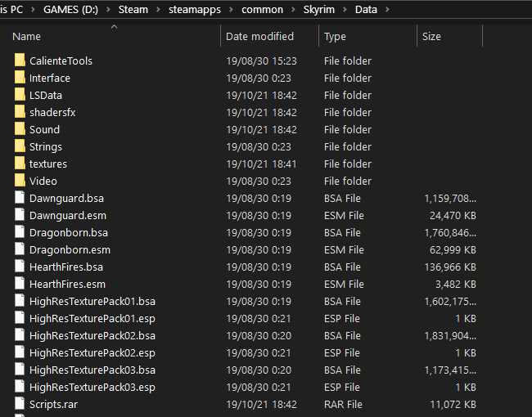Select the Strings folder name
The image size is (532, 417).
[46, 147]
